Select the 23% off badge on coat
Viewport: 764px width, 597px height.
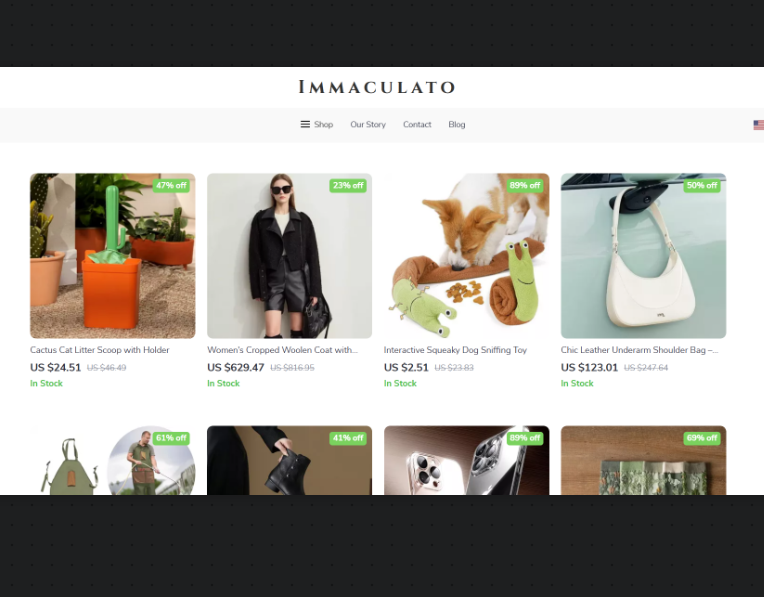coord(348,186)
